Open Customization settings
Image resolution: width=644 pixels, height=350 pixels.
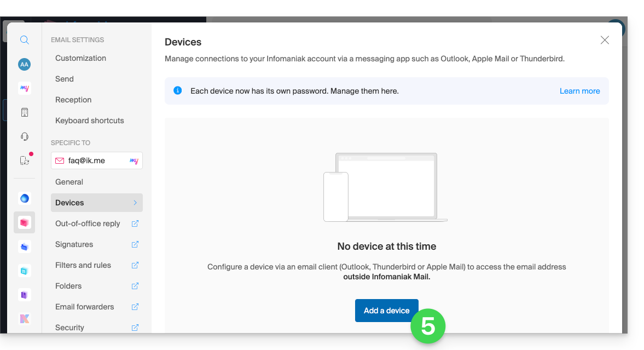click(x=80, y=58)
